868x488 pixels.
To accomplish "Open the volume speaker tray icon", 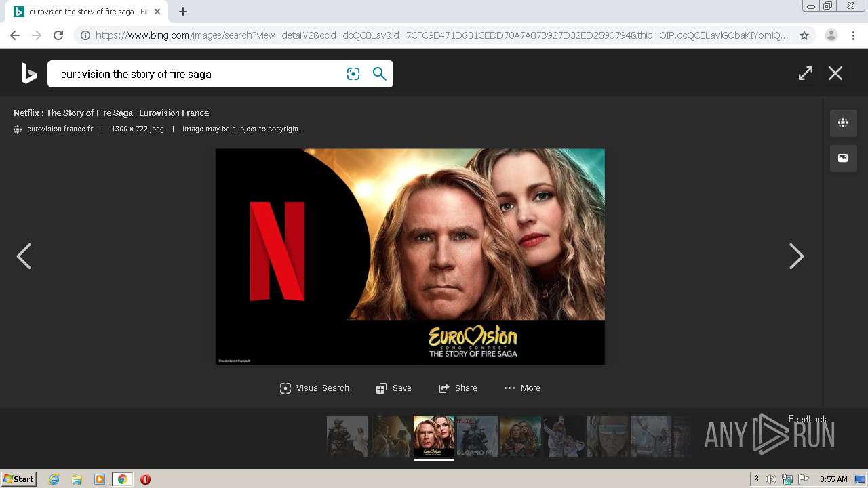I will (771, 479).
